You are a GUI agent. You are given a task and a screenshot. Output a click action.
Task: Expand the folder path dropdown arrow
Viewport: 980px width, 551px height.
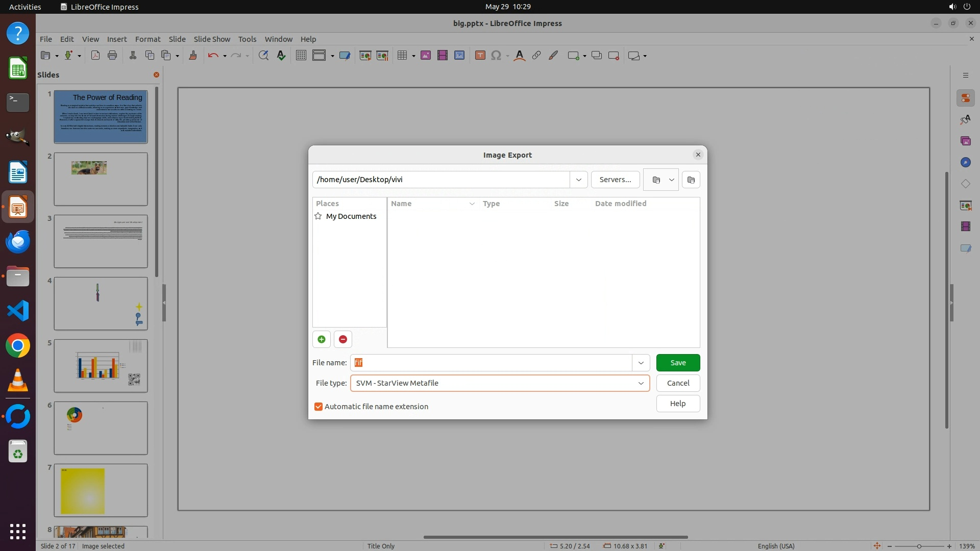(578, 180)
